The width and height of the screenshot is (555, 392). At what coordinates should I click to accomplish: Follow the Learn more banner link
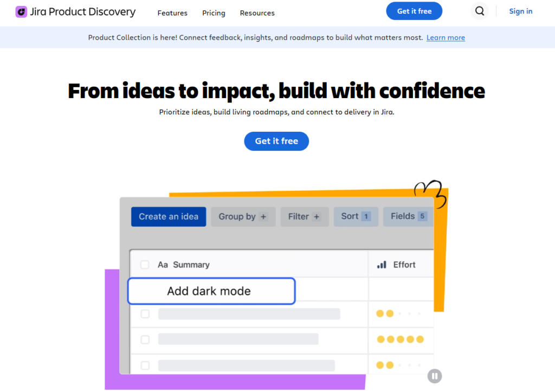tap(446, 37)
